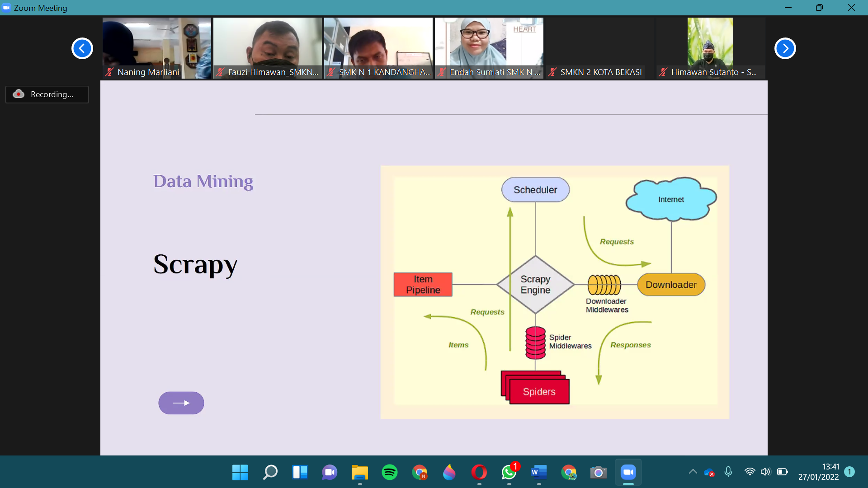Show previous participants with left arrow
This screenshot has height=488, width=868.
[82, 48]
